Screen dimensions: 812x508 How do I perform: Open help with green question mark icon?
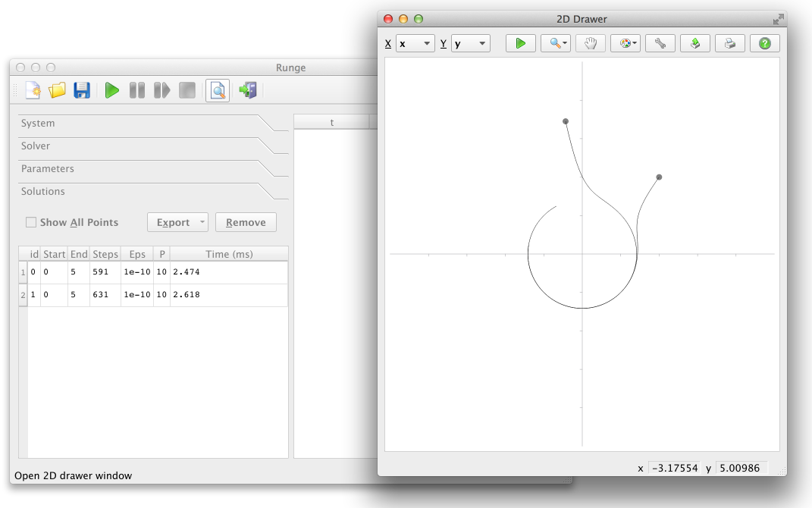tap(765, 43)
